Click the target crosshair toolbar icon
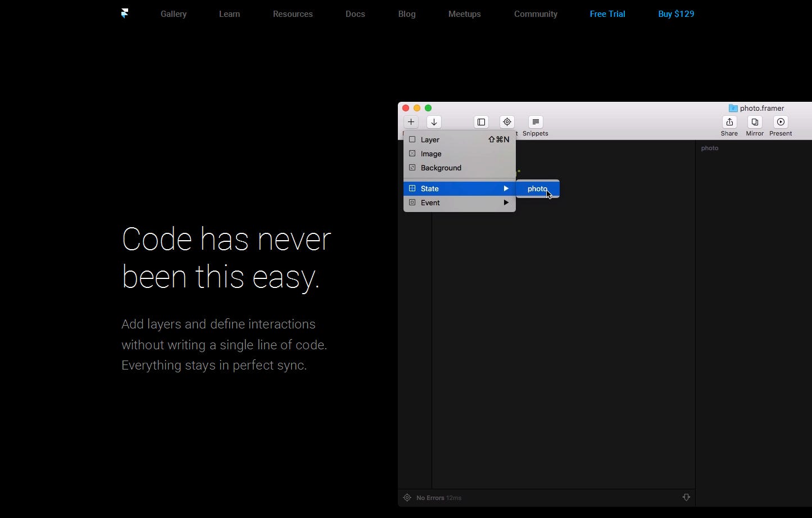Image resolution: width=812 pixels, height=518 pixels. pyautogui.click(x=507, y=122)
